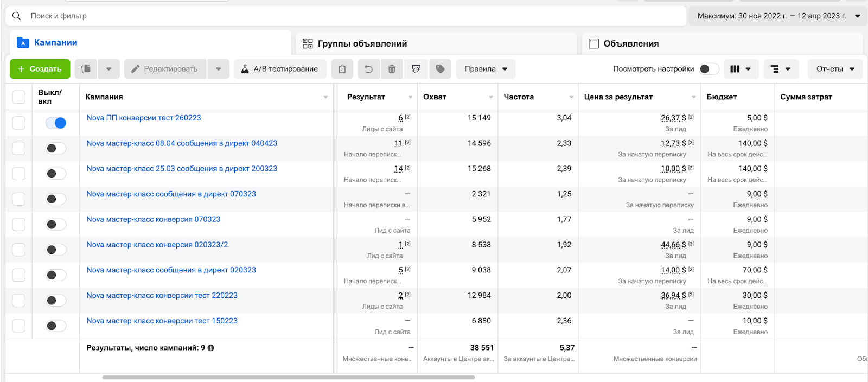Click the undo arrow icon

[368, 69]
